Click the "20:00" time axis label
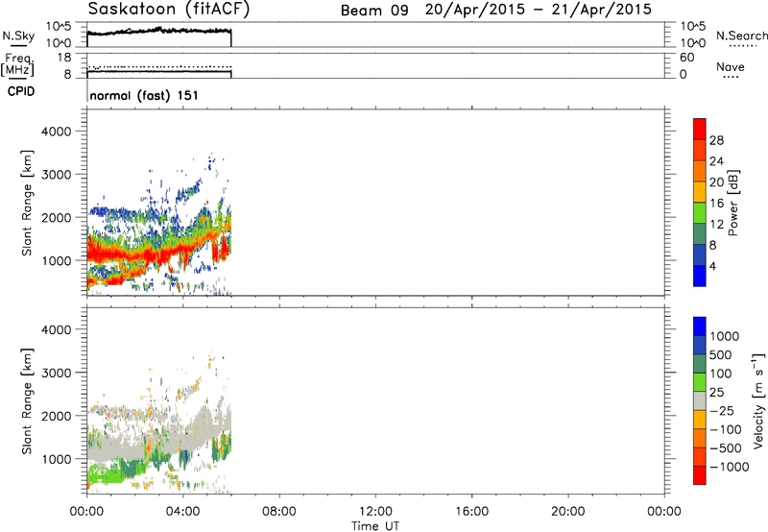Screen dimensions: 768x532 (568, 512)
